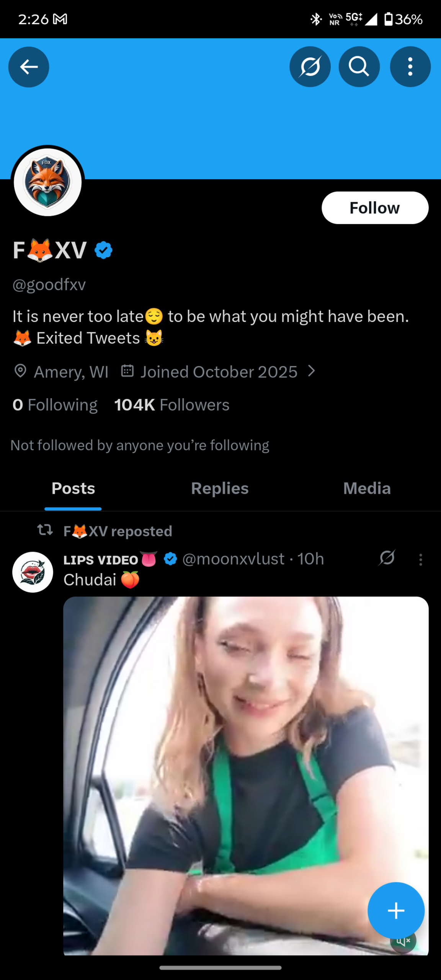Select the Posts tab

pyautogui.click(x=73, y=488)
